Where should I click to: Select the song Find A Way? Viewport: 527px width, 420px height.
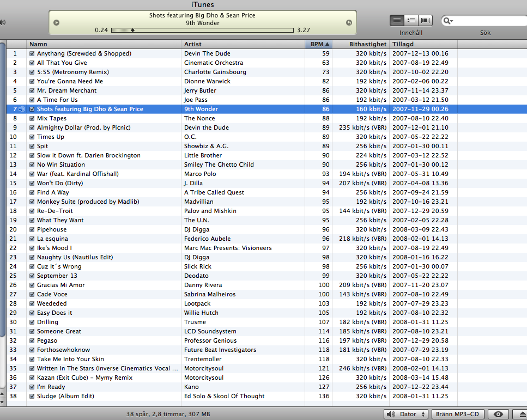point(53,192)
